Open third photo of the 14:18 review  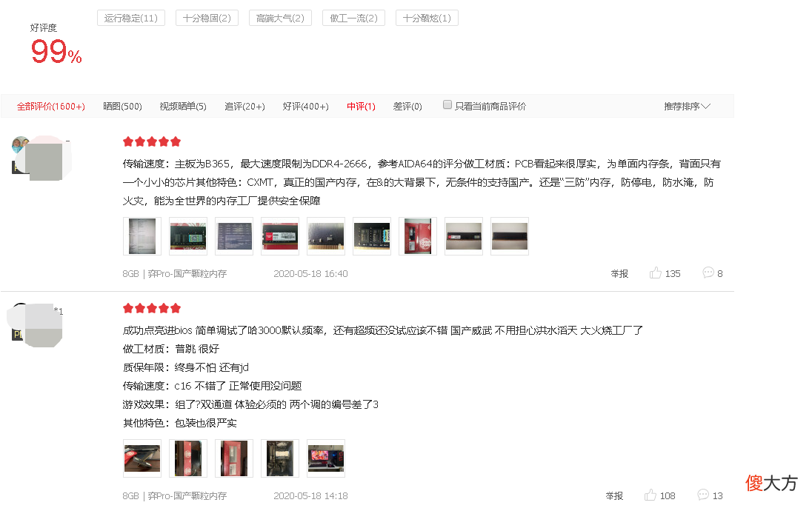(234, 458)
